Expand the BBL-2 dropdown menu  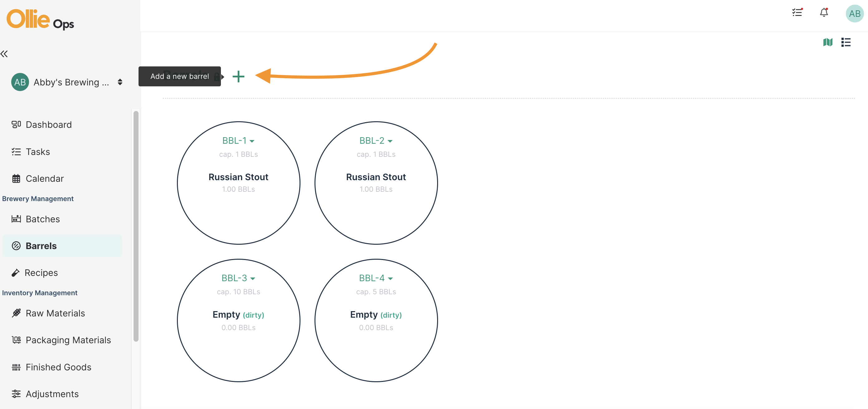click(376, 141)
